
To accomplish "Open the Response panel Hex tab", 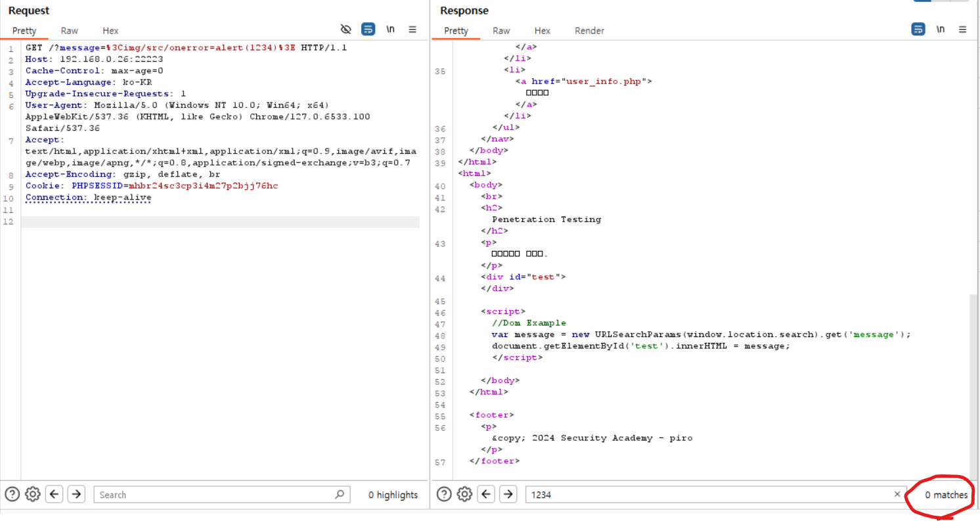I will 543,30.
